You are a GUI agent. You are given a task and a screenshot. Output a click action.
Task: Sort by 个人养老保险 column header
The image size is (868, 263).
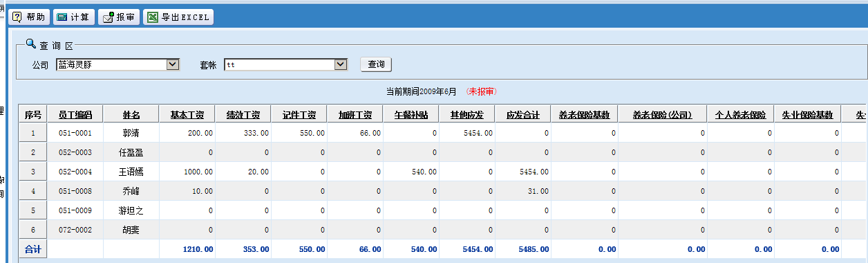[x=741, y=115]
